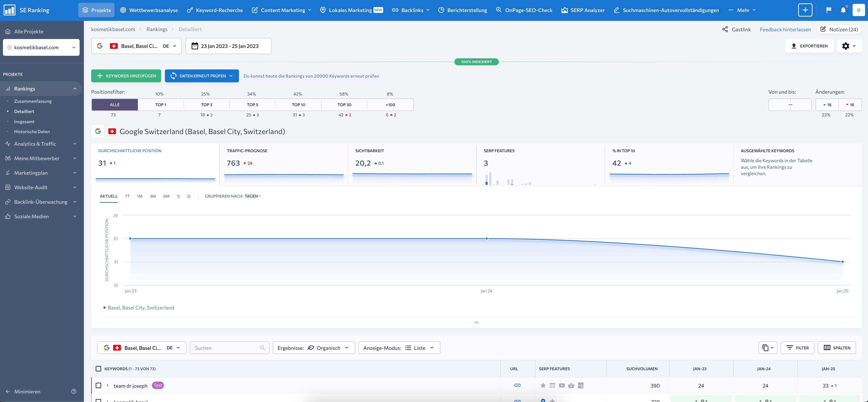
Task: Click the Jan 24 chart data point
Action: pyautogui.click(x=486, y=238)
